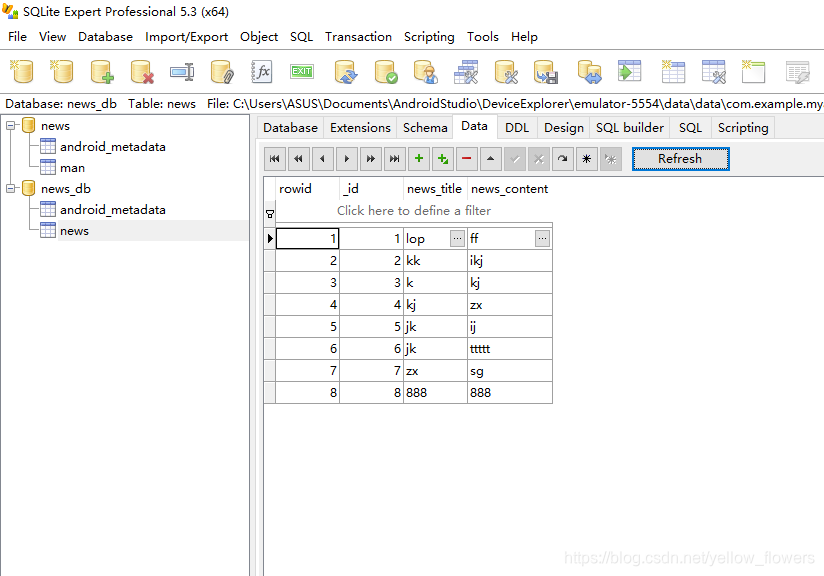
Task: Click the Attach Database paperclip icon
Action: (x=222, y=71)
